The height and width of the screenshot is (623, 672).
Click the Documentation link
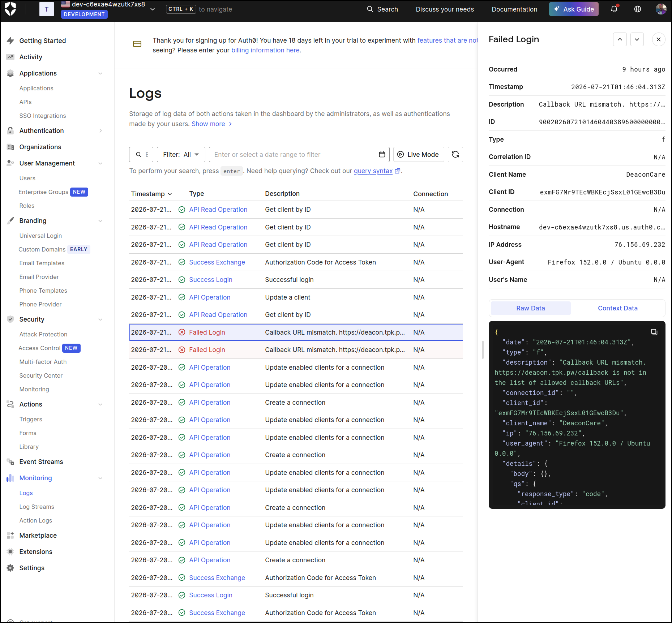(514, 9)
